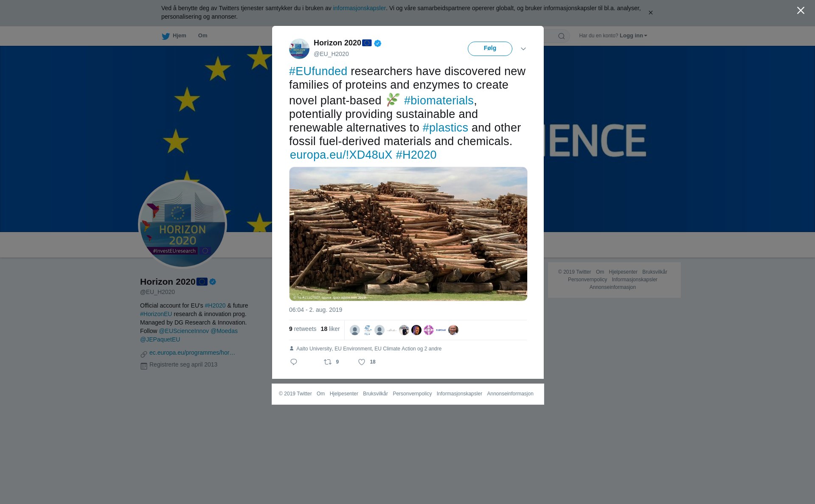Open Horizon 2020 avatar in tweet header

[299, 49]
